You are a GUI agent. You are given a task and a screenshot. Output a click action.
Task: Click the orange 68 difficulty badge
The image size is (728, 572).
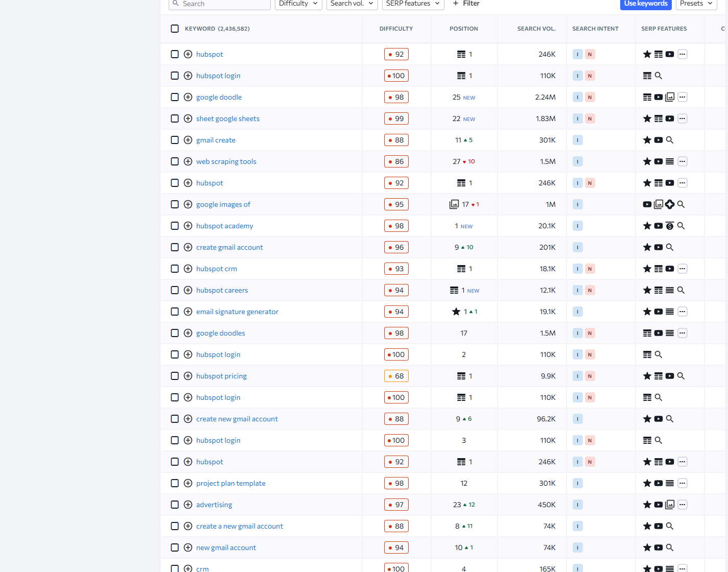click(x=396, y=376)
